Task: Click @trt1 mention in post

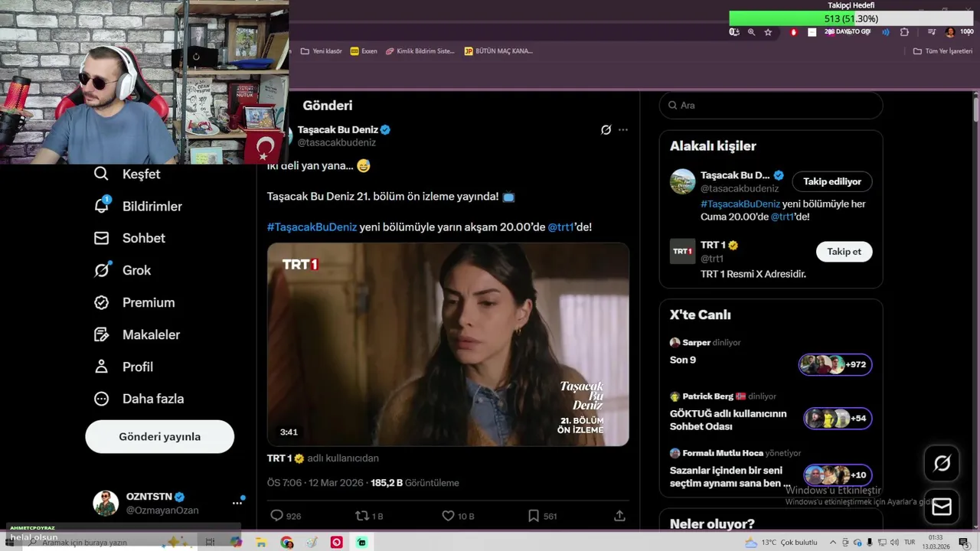Action: [x=561, y=227]
